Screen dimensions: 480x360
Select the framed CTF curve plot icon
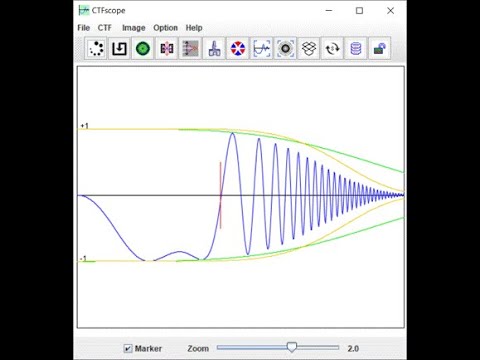261,49
